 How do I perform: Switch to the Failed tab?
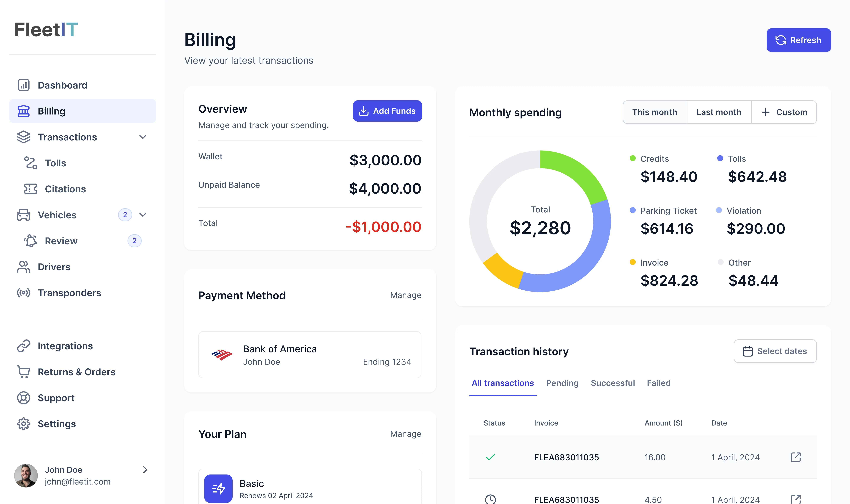[x=658, y=383]
